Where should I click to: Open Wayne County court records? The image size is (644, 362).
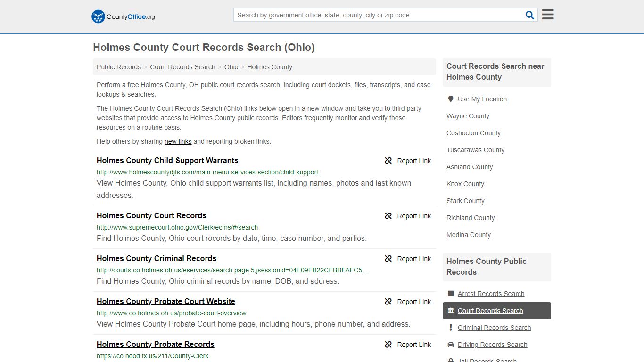(468, 116)
